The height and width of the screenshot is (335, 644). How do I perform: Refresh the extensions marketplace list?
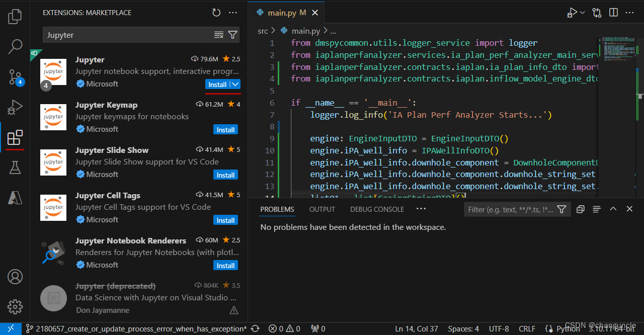point(216,12)
